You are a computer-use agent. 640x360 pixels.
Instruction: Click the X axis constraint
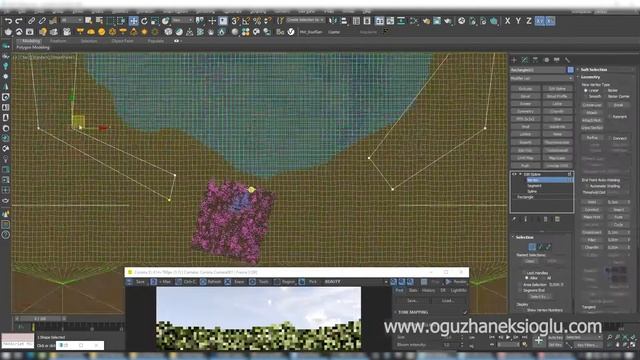click(507, 20)
